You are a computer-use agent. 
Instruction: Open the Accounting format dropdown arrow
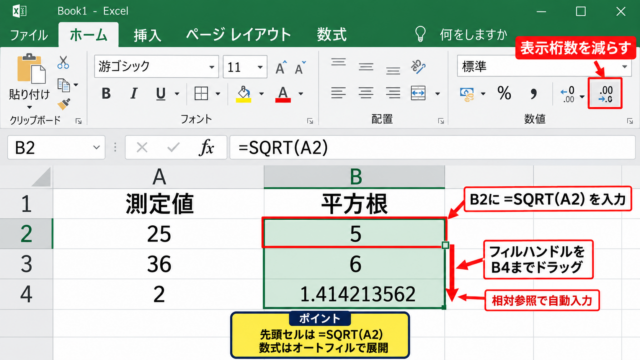[483, 94]
